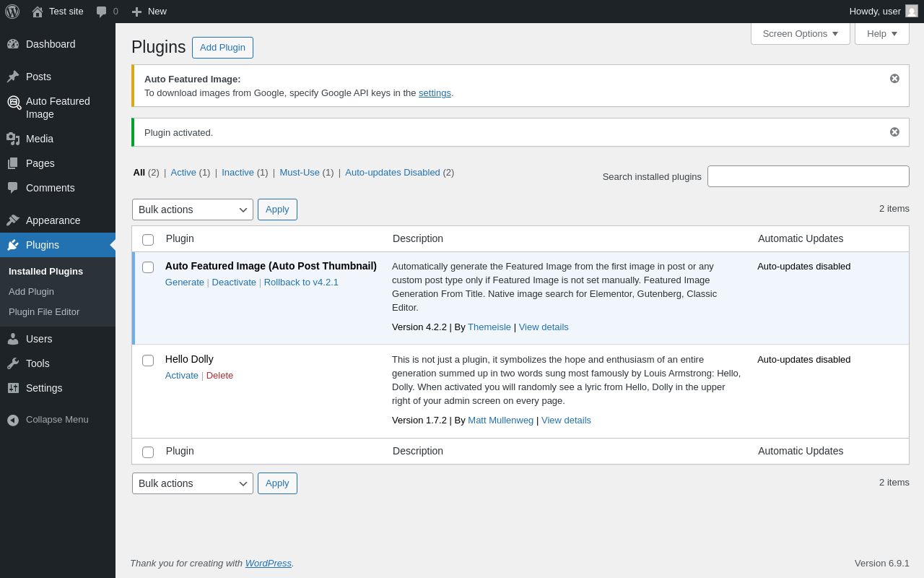
Task: Deactivate the Auto Featured Image plugin
Action: pyautogui.click(x=234, y=282)
